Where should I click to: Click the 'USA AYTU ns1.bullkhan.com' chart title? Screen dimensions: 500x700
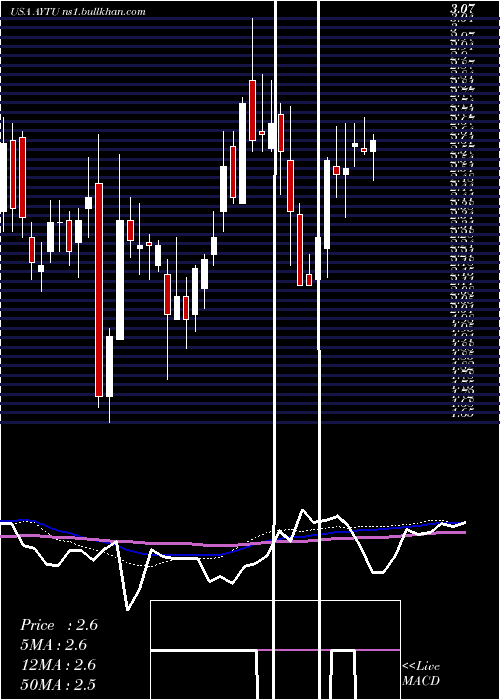click(x=79, y=12)
